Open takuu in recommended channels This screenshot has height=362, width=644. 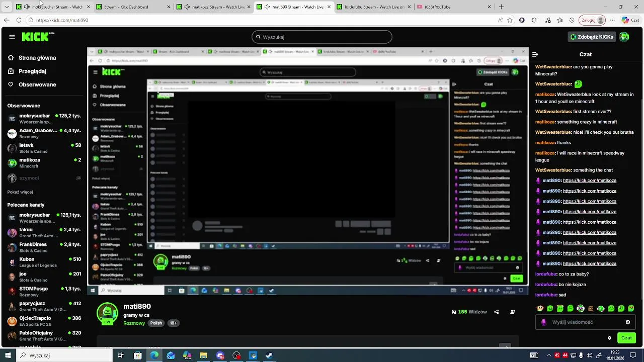click(x=44, y=232)
